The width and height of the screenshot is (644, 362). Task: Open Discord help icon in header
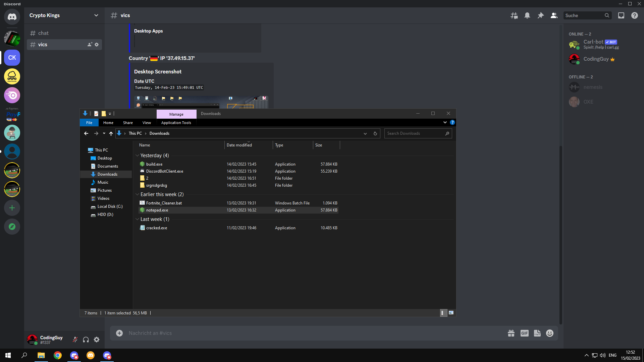pyautogui.click(x=635, y=15)
